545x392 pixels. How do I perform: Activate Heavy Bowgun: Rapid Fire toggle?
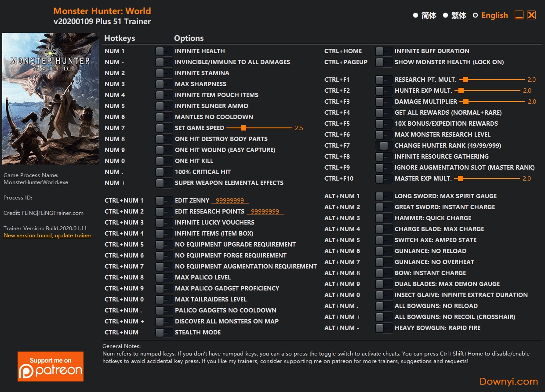point(384,328)
